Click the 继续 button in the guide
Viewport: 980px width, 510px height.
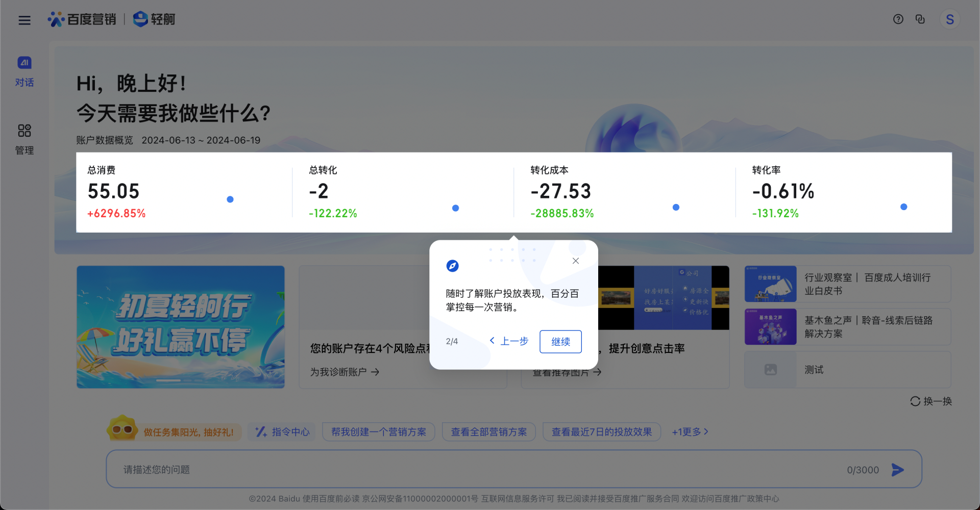click(x=560, y=342)
